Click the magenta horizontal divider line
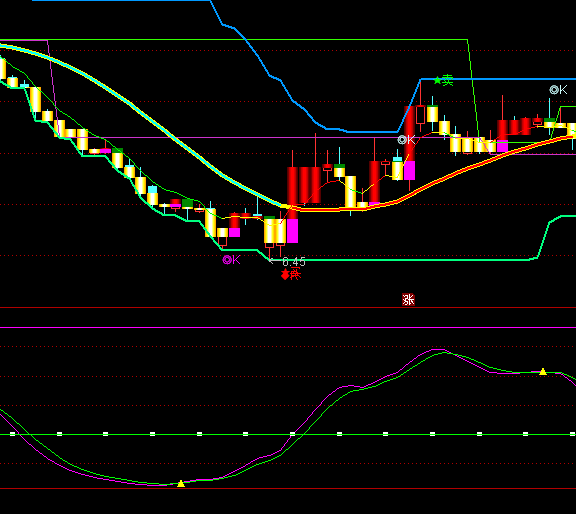This screenshot has height=514, width=576. tap(288, 327)
